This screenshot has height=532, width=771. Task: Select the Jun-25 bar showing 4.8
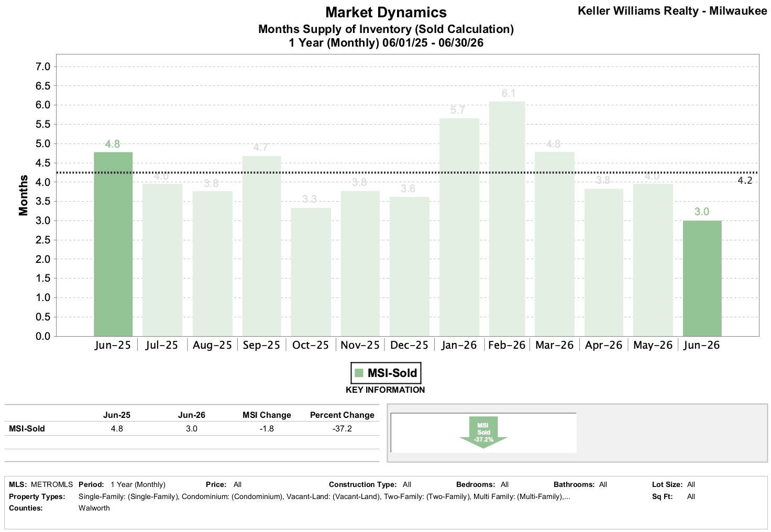point(113,244)
